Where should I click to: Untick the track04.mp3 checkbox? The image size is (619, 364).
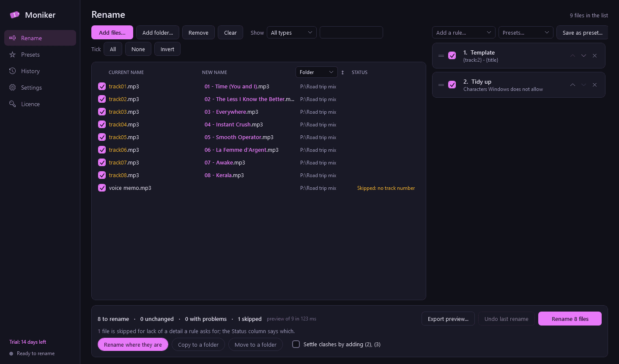pos(102,124)
